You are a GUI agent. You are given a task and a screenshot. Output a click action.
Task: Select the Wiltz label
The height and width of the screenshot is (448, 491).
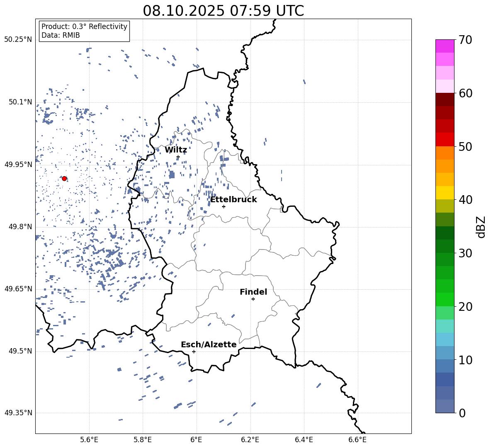176,150
